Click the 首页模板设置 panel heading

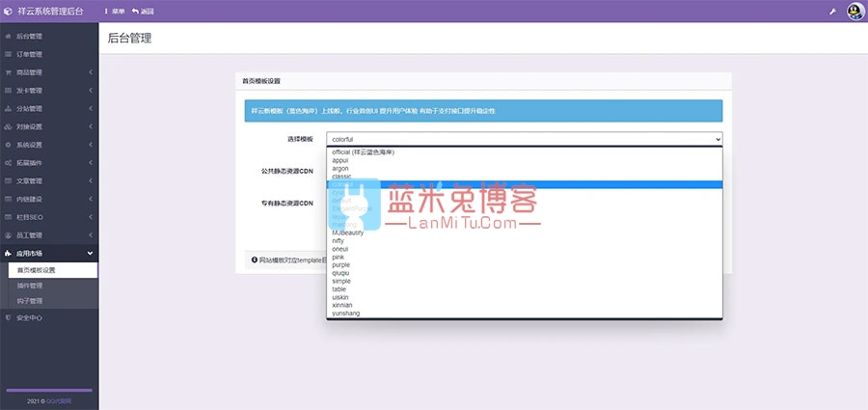(x=261, y=81)
